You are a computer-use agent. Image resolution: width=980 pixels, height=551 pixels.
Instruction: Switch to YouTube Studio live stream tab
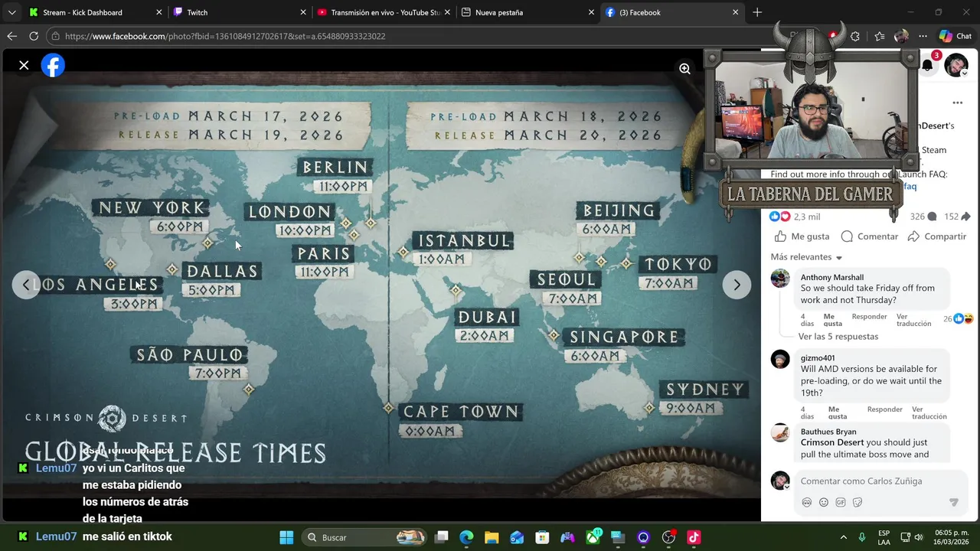click(383, 12)
